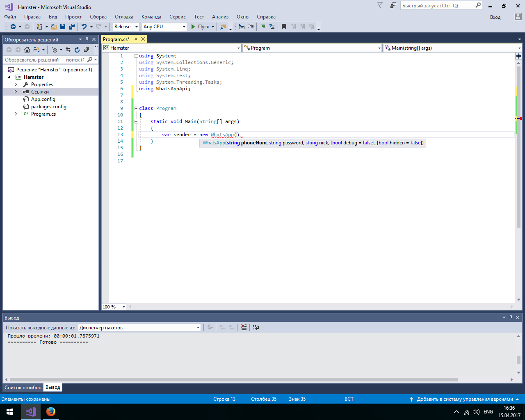Click the Pending Changes filter clock icon

55,50
